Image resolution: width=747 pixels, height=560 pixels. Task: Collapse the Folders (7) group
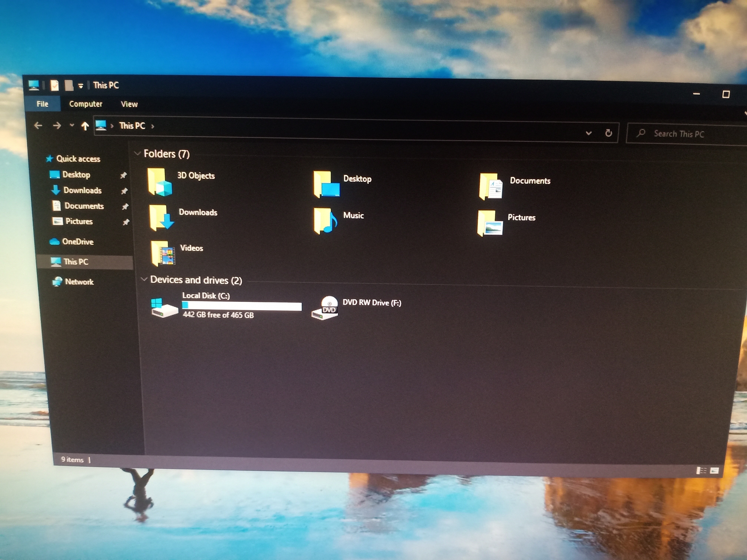pos(137,154)
